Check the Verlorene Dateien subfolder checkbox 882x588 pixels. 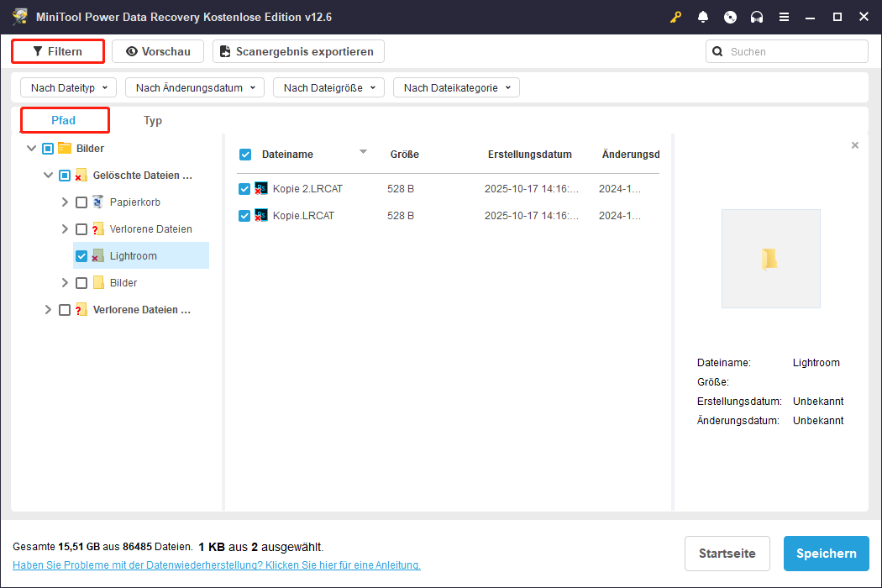click(81, 229)
